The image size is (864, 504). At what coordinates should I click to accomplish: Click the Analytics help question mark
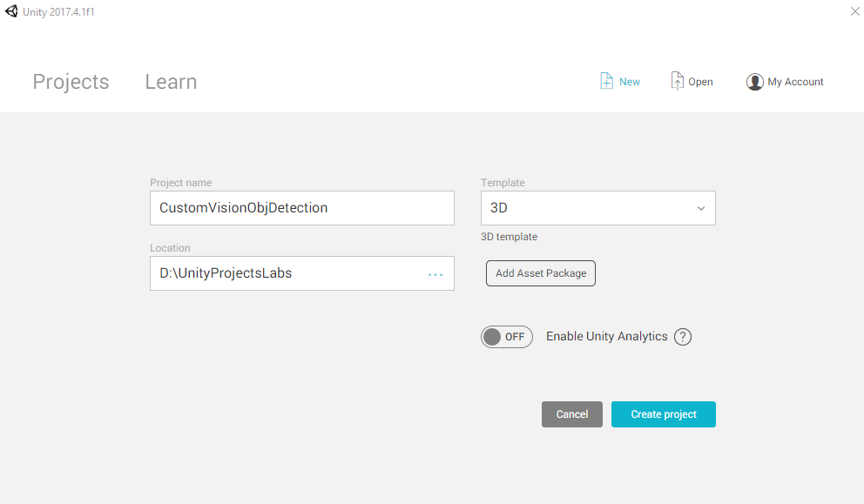click(683, 336)
